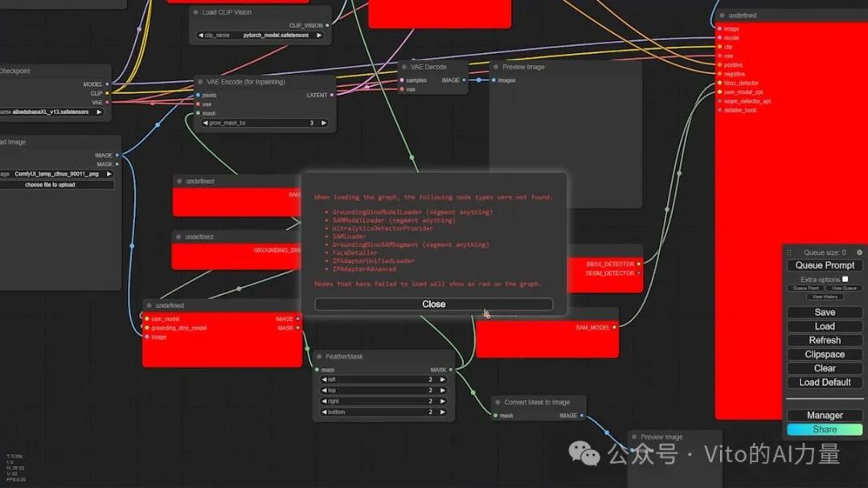Clear the workflow graph
Viewport: 868px width, 488px height.
coord(825,368)
